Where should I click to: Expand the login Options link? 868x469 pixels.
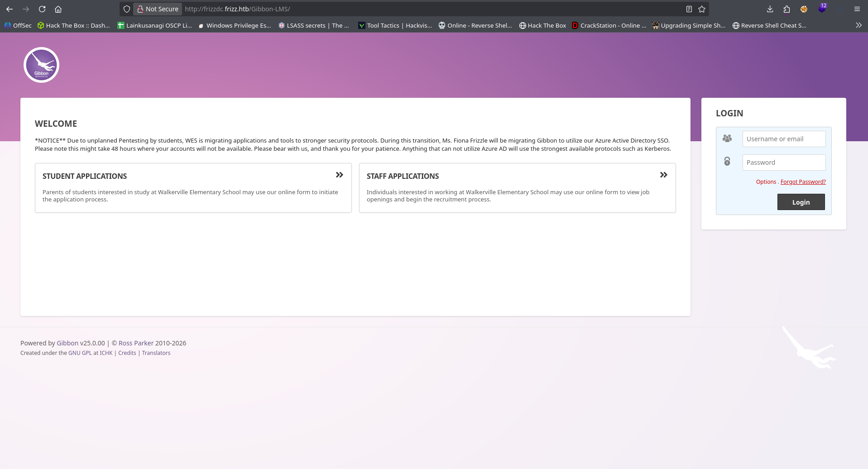tap(766, 182)
